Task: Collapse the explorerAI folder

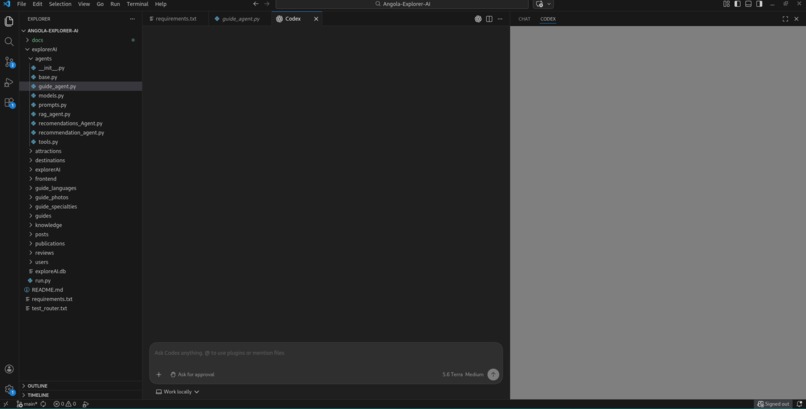Action: click(80, 49)
